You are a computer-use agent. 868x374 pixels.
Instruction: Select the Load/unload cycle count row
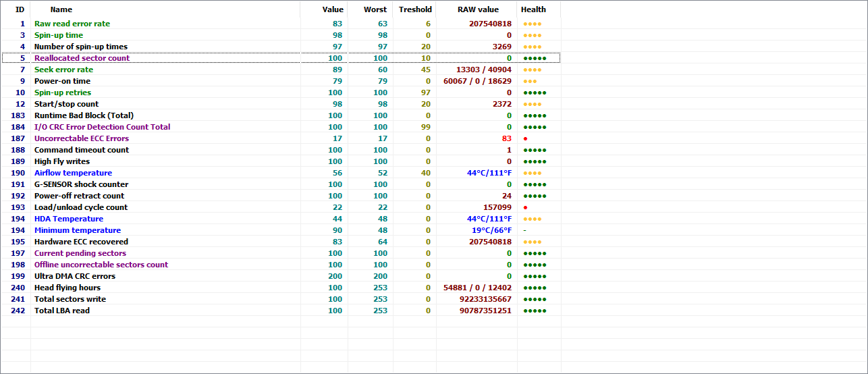pyautogui.click(x=281, y=207)
